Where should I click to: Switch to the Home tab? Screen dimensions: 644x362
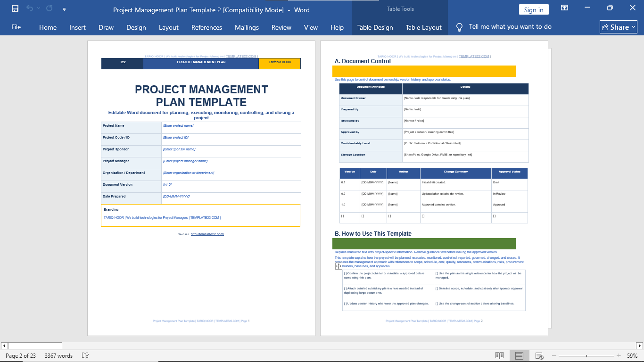(x=48, y=27)
